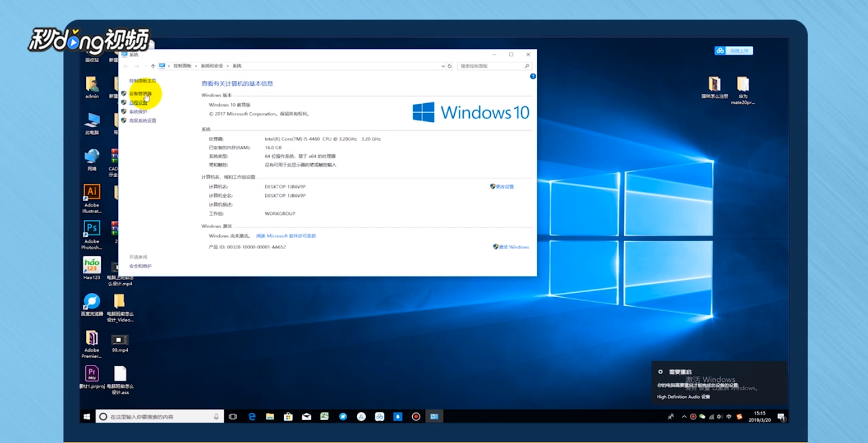
Task: Click the taskbar search box
Action: coord(160,416)
